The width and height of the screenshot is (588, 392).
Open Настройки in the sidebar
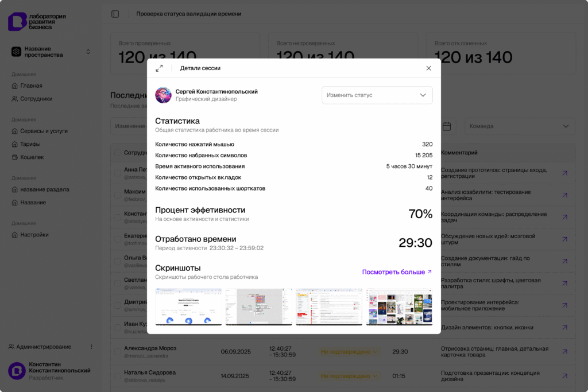pos(34,235)
